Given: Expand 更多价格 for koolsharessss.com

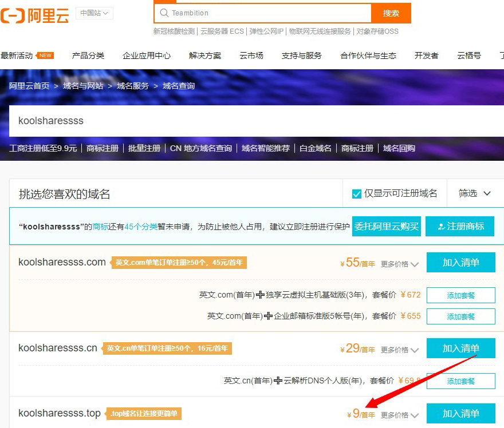Looking at the screenshot, I should tap(400, 264).
